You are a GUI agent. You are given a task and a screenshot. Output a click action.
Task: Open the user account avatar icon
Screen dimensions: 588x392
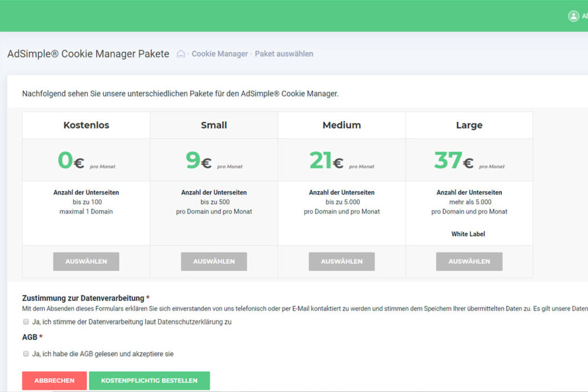pyautogui.click(x=573, y=16)
